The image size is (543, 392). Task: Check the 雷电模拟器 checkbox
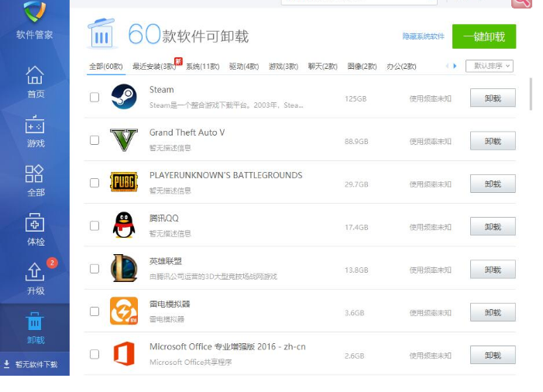(x=95, y=311)
